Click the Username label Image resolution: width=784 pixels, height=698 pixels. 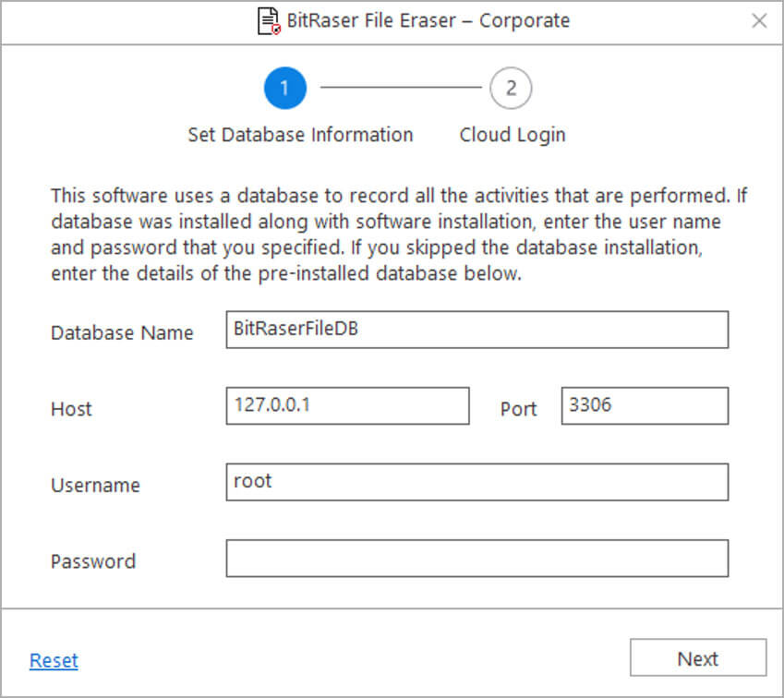click(95, 486)
